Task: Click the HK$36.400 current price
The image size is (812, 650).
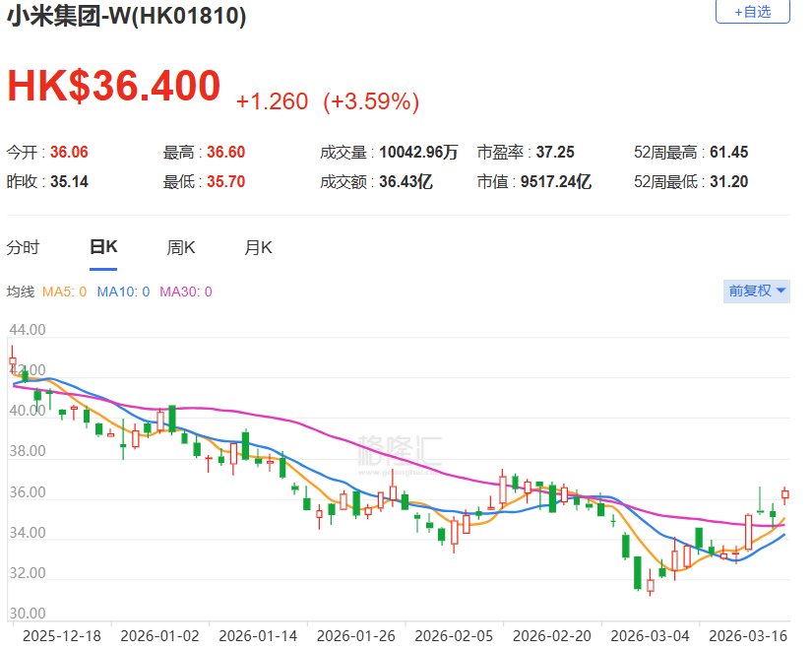Action: pos(114,87)
